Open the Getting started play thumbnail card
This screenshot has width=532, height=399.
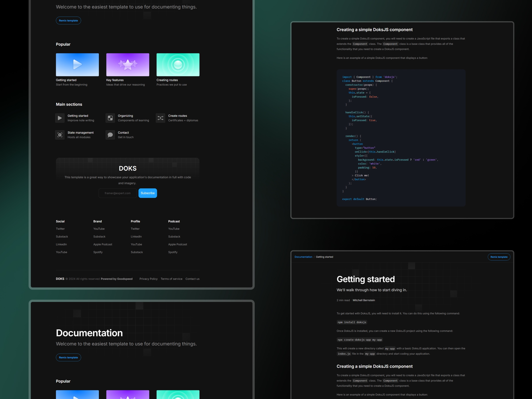click(x=77, y=65)
